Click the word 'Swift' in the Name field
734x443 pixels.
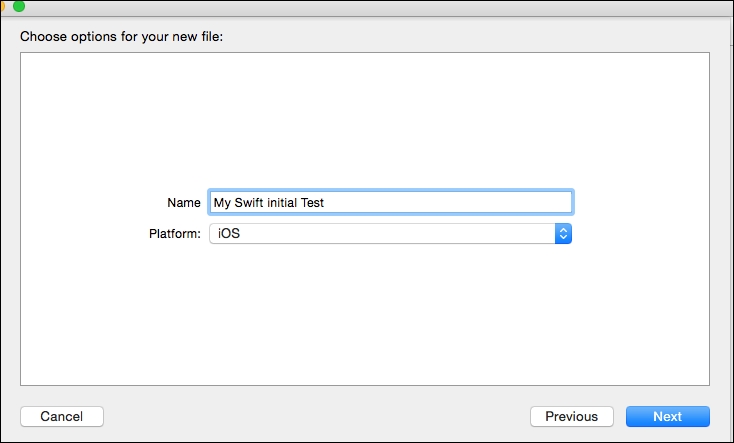click(x=249, y=202)
